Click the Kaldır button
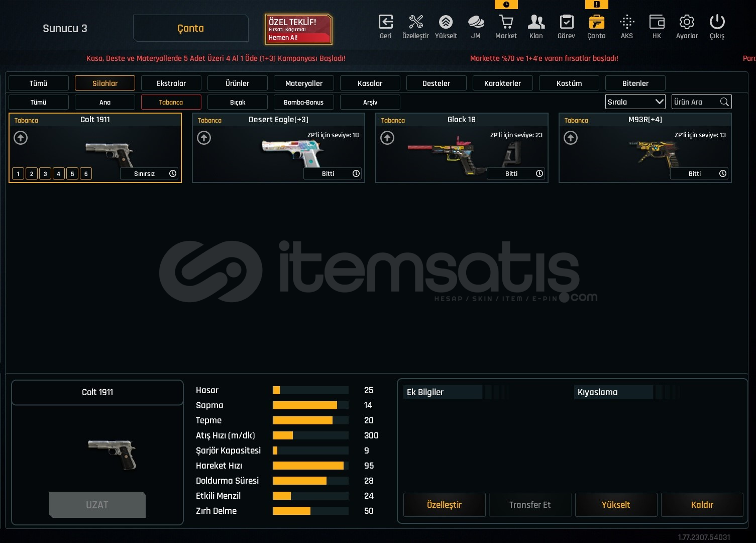 [x=702, y=505]
